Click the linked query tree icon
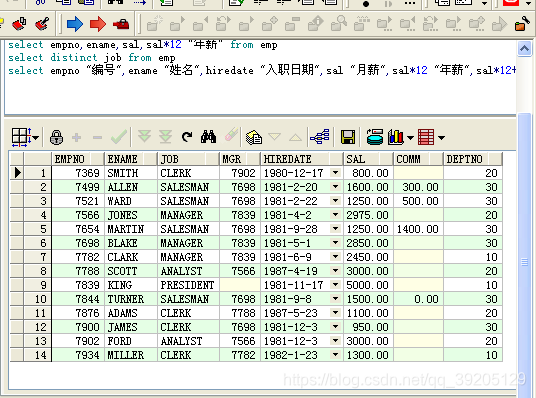Viewport: 536px width, 398px height. (320, 137)
